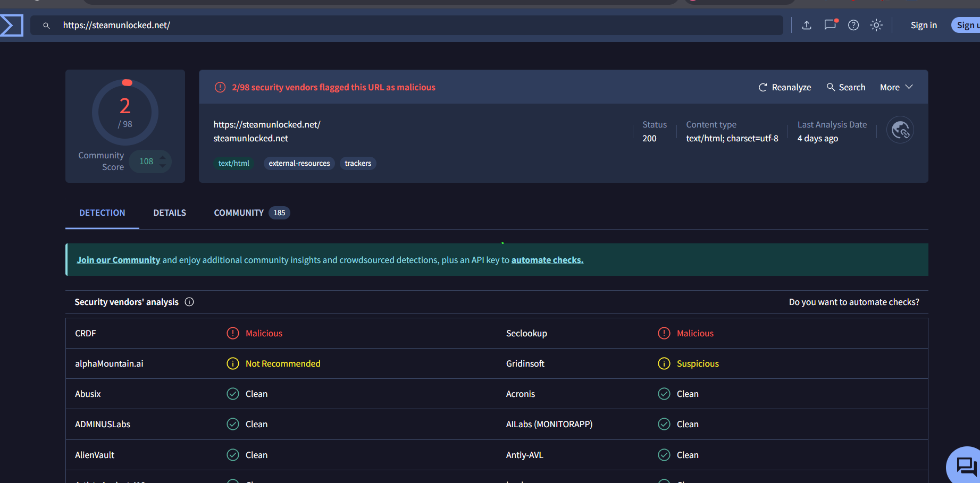
Task: Click the external-resources tag
Action: (299, 163)
